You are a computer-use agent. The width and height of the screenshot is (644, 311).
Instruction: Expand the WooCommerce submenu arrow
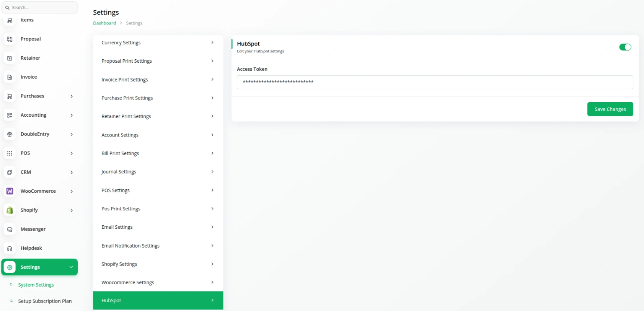tap(72, 191)
